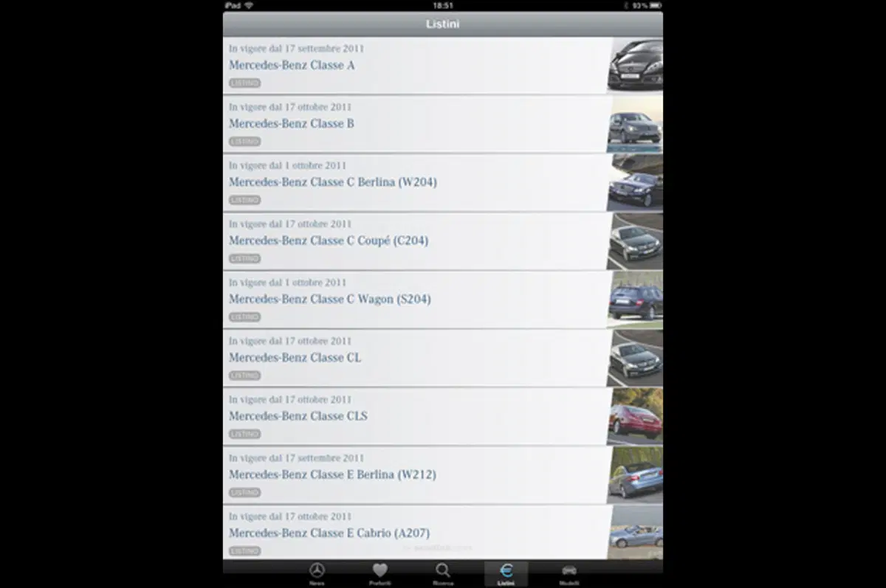The height and width of the screenshot is (588, 886).
Task: Open the Preferiti heart tab
Action: point(380,574)
